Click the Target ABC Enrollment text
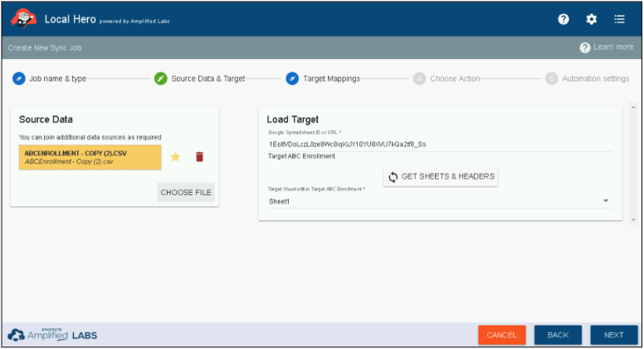644x349 pixels. click(x=301, y=156)
